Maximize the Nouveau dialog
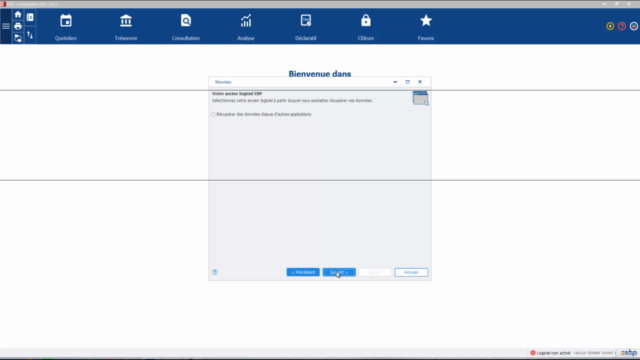This screenshot has height=360, width=640. coord(407,82)
